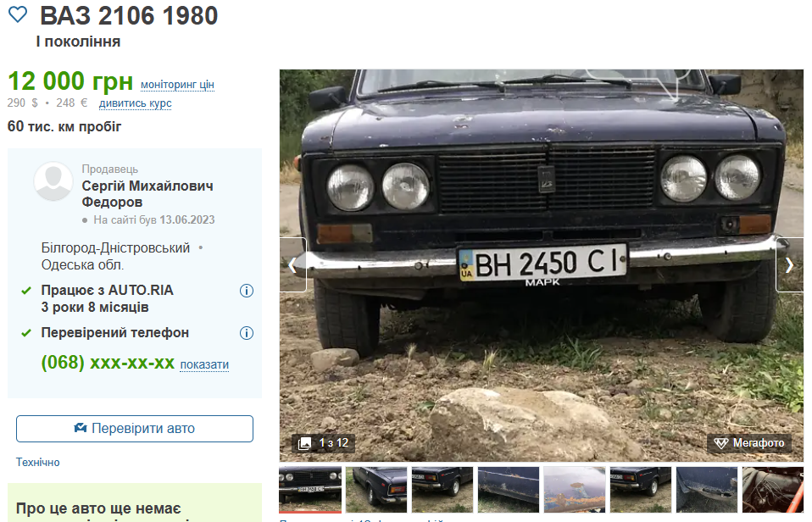
Task: Open дивитись курс exchange rate link
Action: click(x=135, y=103)
